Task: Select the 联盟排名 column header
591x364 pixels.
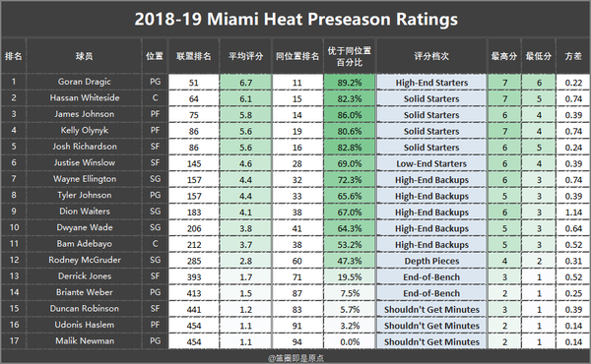Action: [194, 56]
